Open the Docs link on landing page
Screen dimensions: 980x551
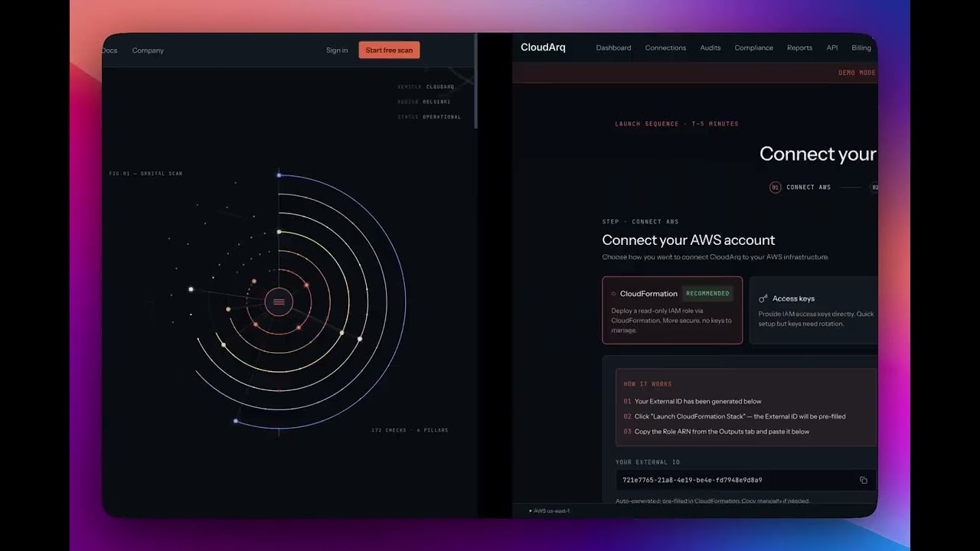click(109, 51)
